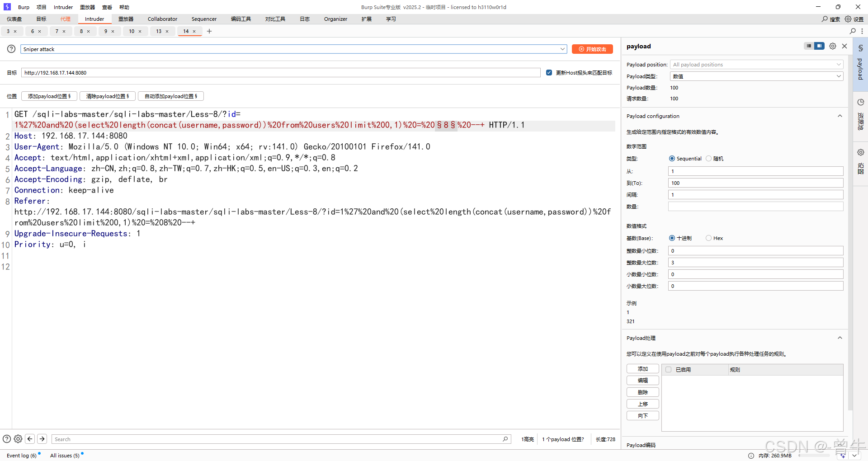
Task: Toggle 已启用 header checkbox in rules table
Action: tap(668, 370)
